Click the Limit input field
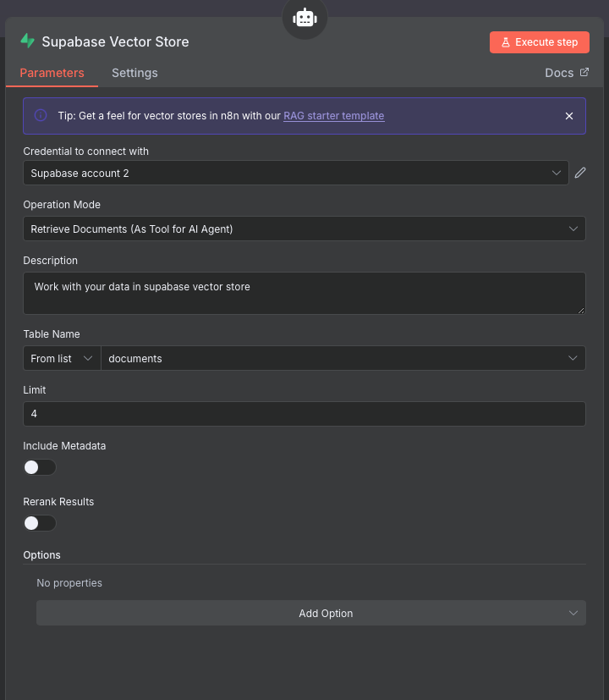Viewport: 609px width, 700px height. click(304, 414)
